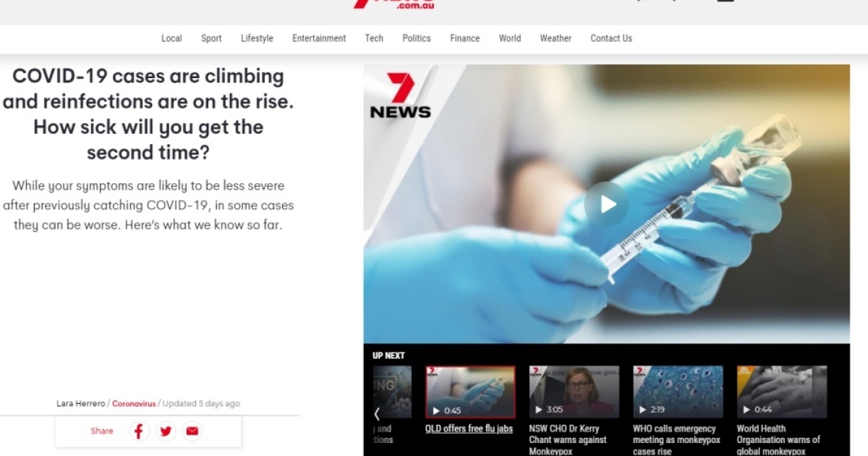The image size is (868, 456).
Task: Show previous Up Next videos arrow
Action: (377, 414)
